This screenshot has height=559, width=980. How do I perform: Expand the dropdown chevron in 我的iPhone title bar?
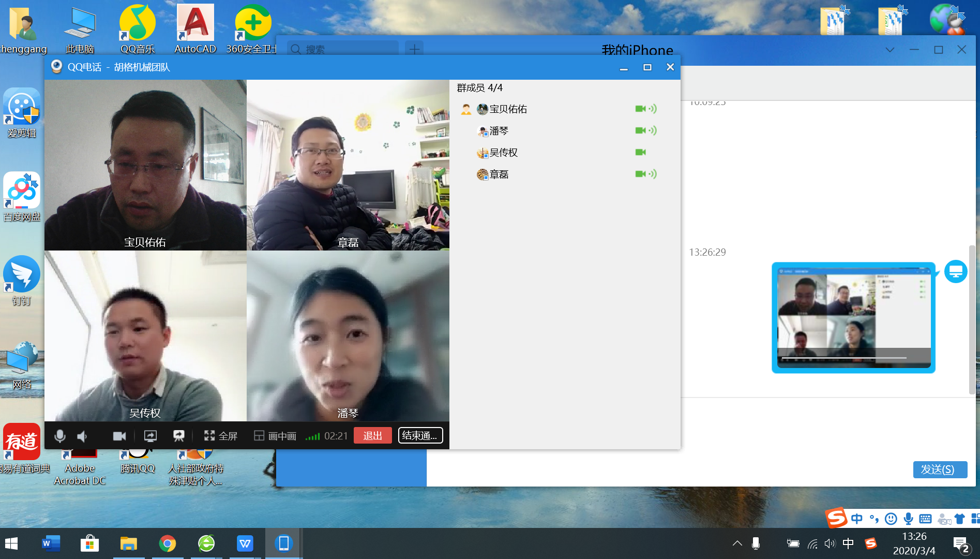pyautogui.click(x=889, y=50)
